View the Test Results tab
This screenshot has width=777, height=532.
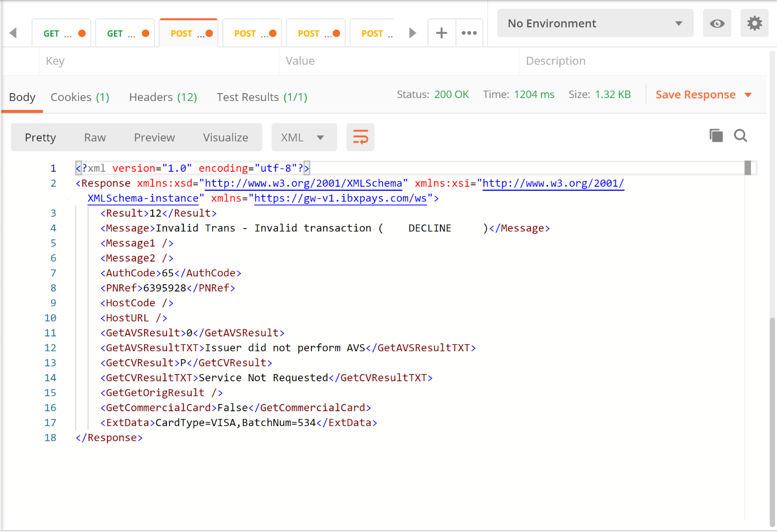(262, 97)
